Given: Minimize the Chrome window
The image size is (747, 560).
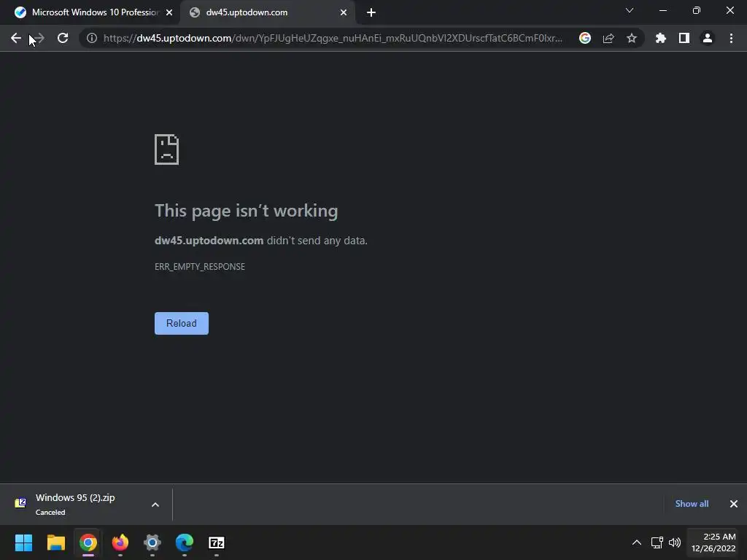Looking at the screenshot, I should click(x=662, y=10).
